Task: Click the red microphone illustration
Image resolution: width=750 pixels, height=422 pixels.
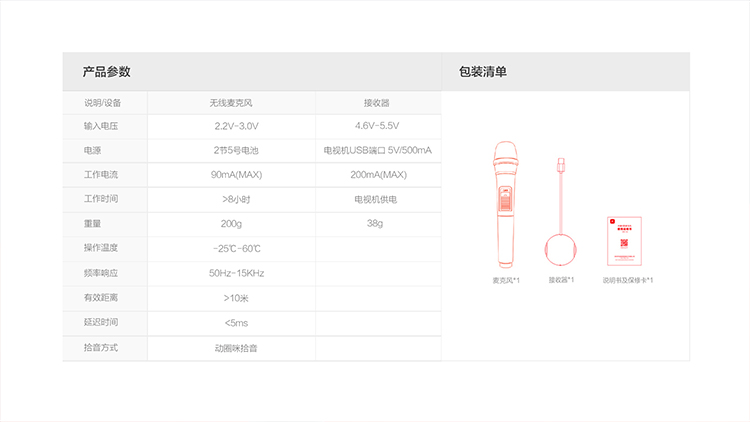Action: [x=505, y=205]
